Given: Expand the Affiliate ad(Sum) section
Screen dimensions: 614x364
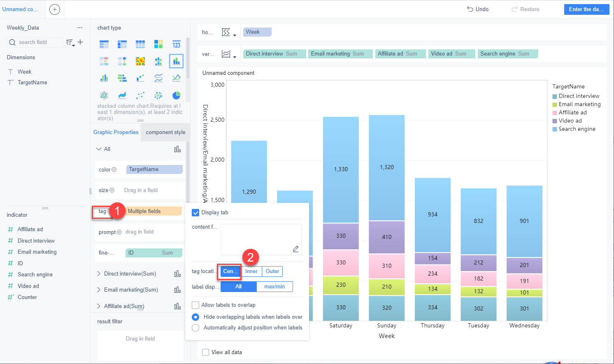Looking at the screenshot, I should point(99,306).
